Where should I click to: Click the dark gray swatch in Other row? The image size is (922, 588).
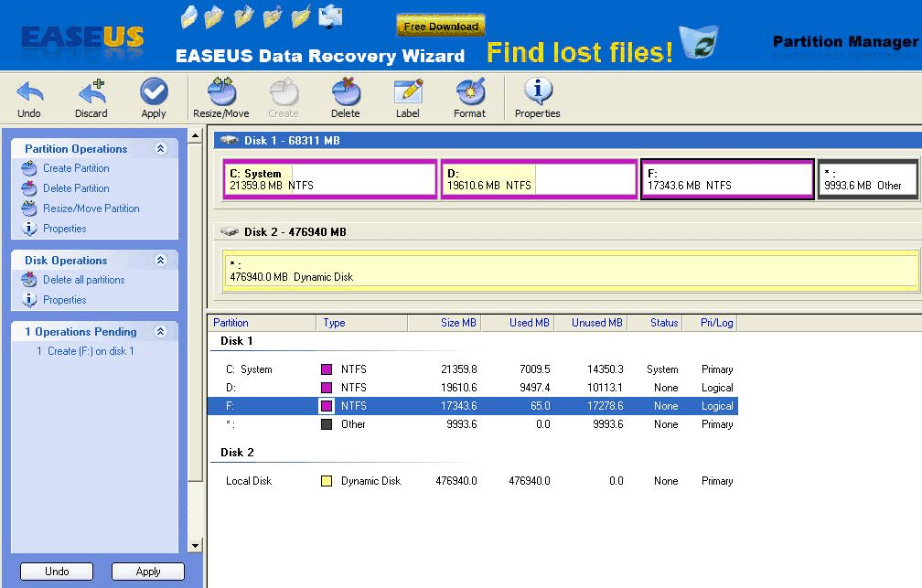pos(327,424)
